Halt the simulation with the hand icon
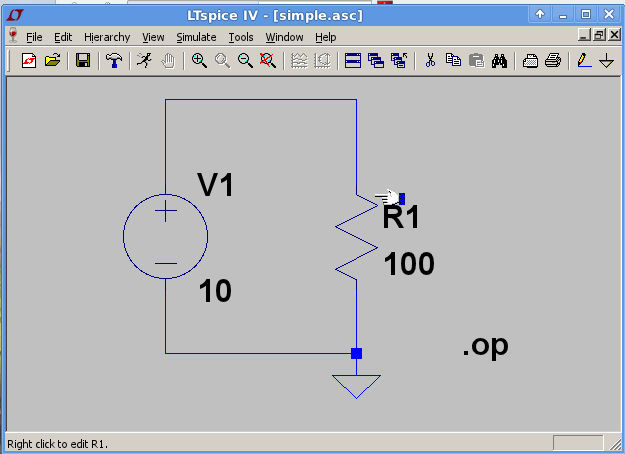This screenshot has height=454, width=625. (168, 61)
